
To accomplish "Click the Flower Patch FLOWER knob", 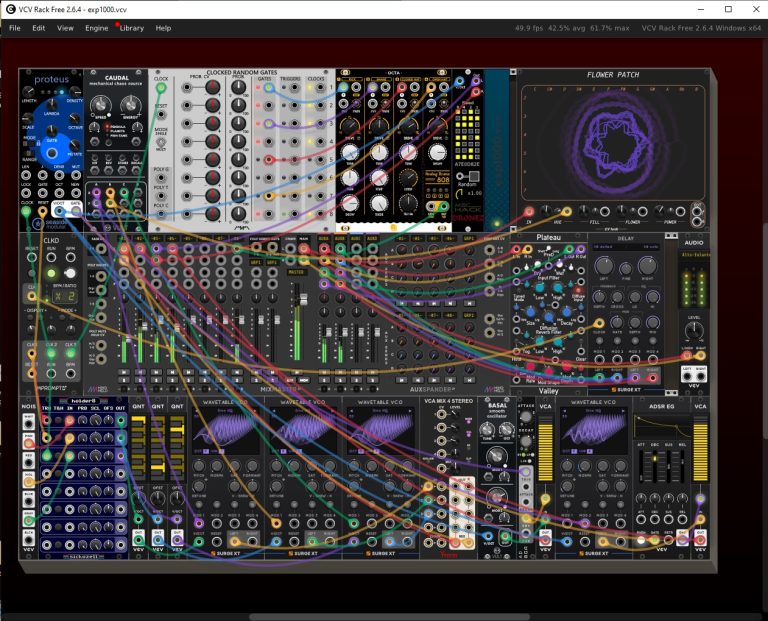I will 622,211.
